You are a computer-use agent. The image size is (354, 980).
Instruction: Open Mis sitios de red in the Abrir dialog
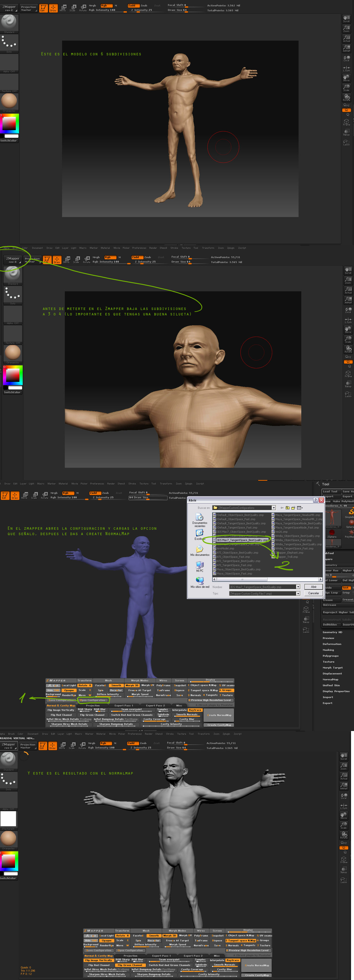coord(200,582)
